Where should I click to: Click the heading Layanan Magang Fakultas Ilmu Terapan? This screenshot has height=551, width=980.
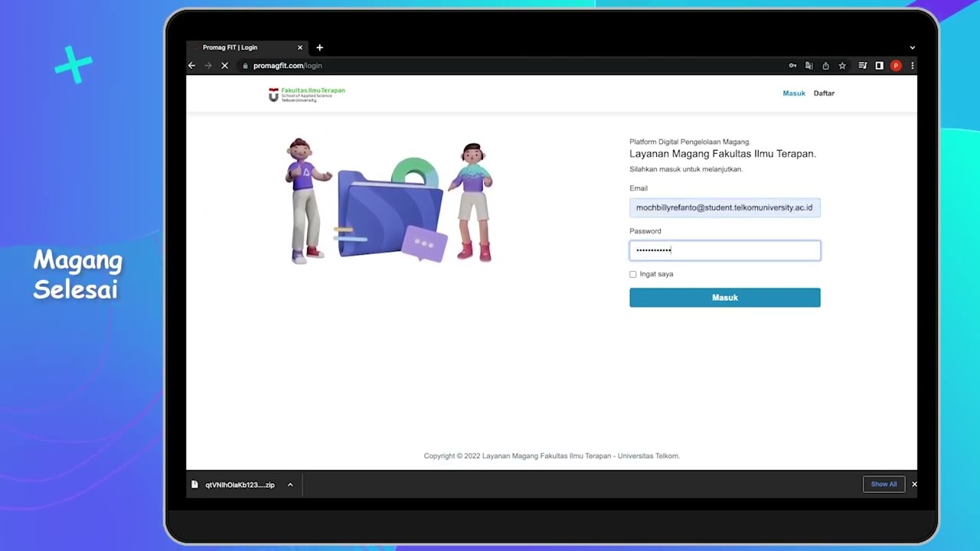(x=723, y=154)
